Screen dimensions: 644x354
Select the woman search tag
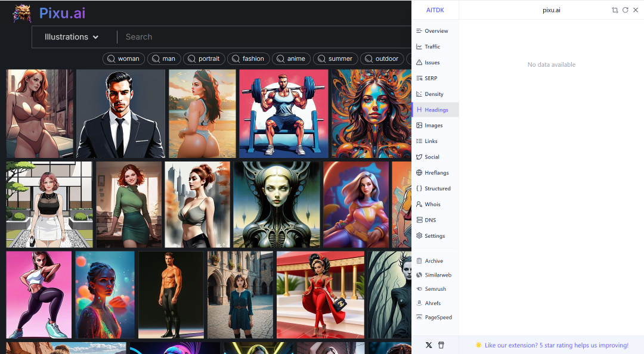coord(123,59)
